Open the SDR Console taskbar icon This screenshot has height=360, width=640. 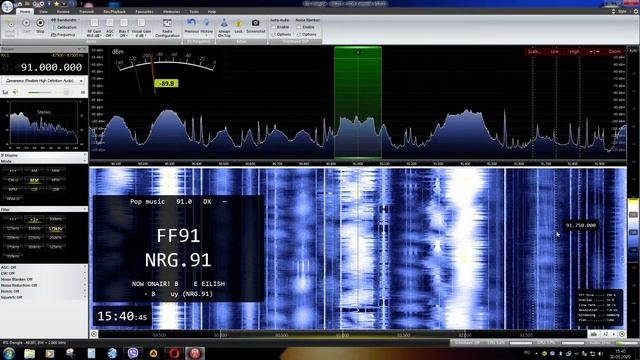[x=195, y=353]
